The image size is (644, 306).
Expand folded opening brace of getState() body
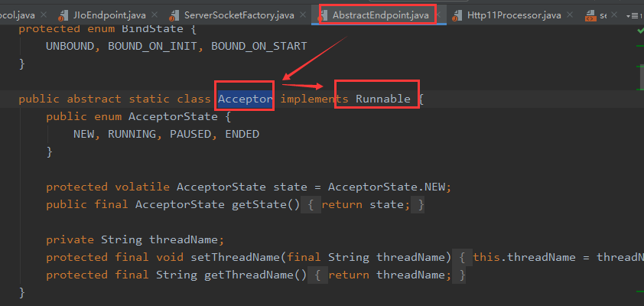311,204
